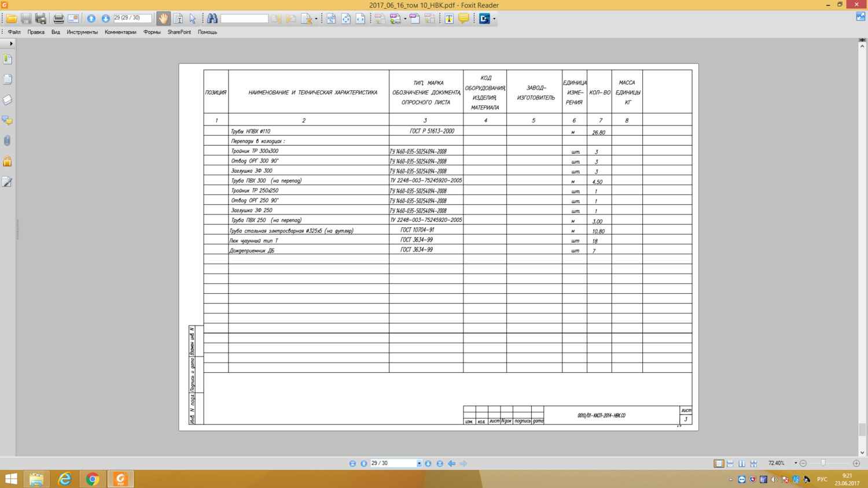Open Layers panel in the sidebar
868x488 pixels.
pos(8,100)
